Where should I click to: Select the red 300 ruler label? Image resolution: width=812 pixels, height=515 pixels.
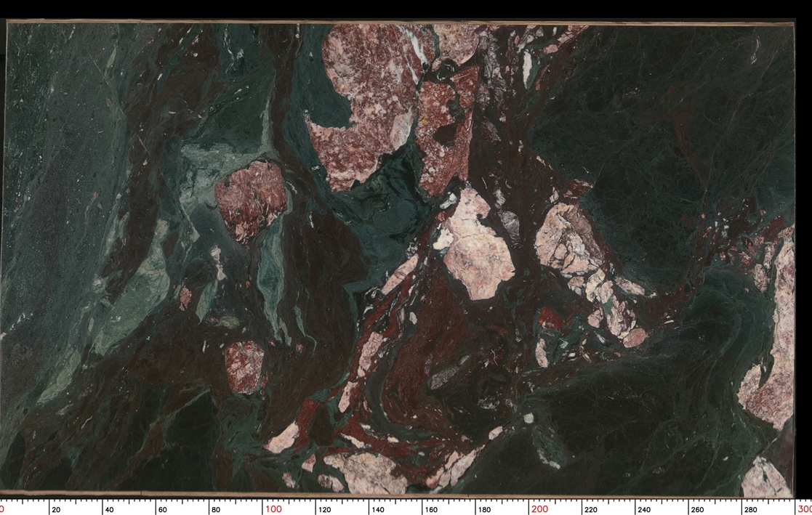(x=804, y=508)
